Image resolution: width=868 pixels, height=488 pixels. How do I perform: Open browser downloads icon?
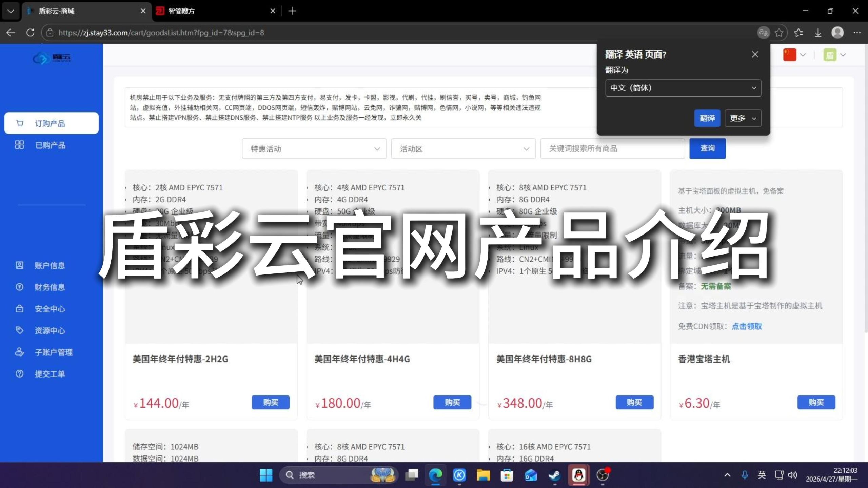pos(818,33)
